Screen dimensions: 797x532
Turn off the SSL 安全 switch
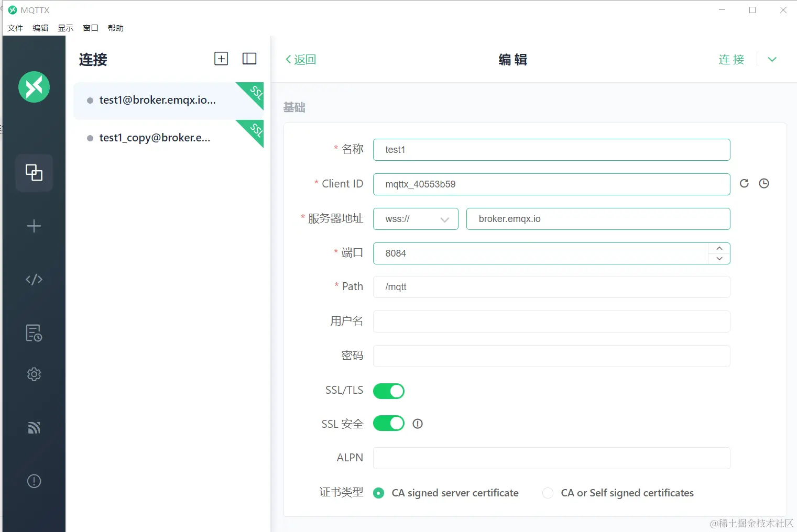388,423
